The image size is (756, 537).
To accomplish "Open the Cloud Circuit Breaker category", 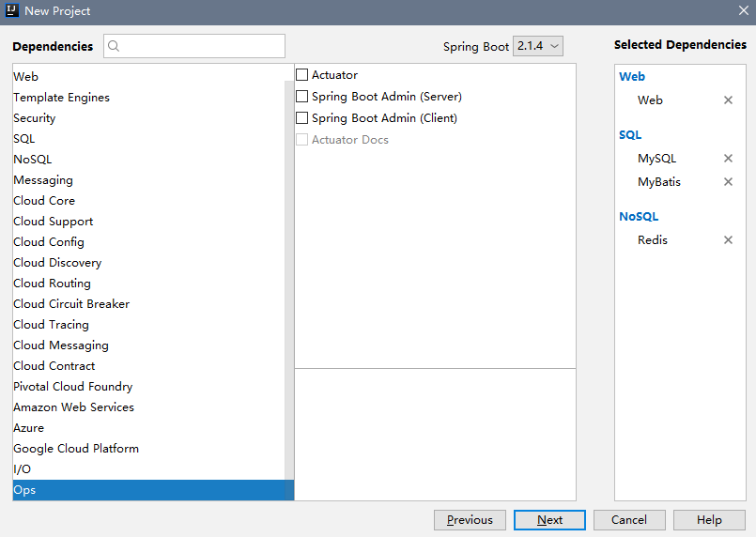I will click(149, 304).
